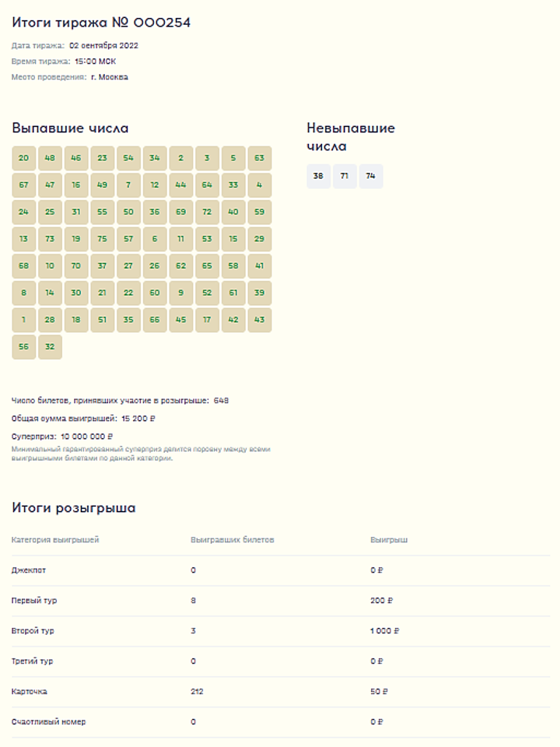Select the Первый тур row
Image resolution: width=560 pixels, height=747 pixels.
coord(281,601)
